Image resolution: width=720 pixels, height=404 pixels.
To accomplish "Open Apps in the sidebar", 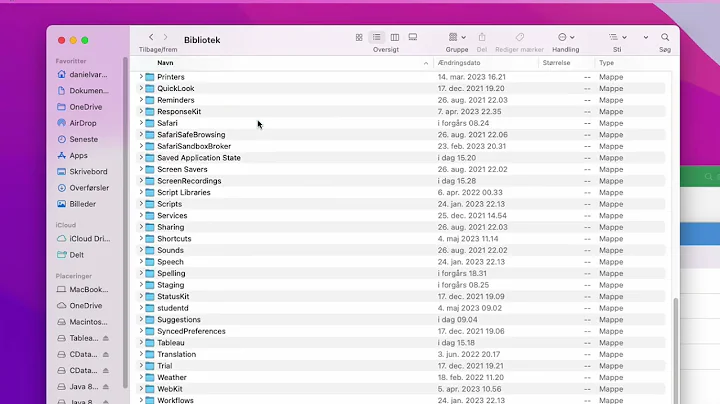I will (x=72, y=155).
